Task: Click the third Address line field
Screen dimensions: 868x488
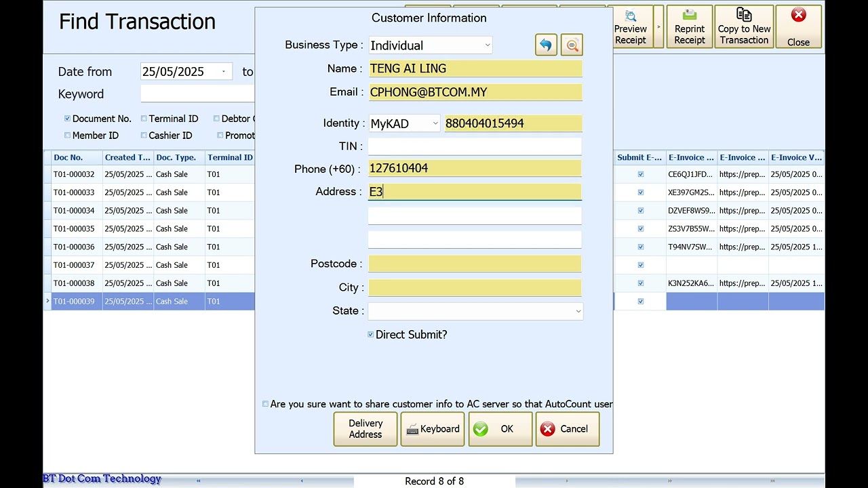Action: click(x=475, y=239)
